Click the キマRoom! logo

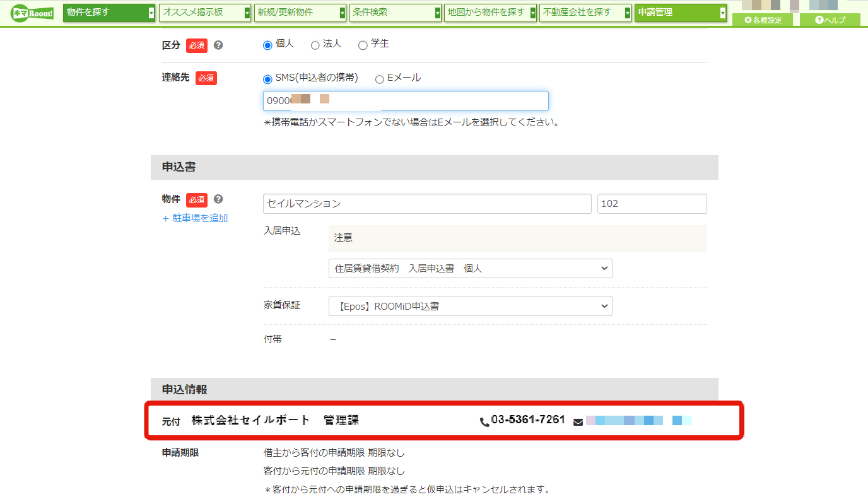tap(32, 13)
